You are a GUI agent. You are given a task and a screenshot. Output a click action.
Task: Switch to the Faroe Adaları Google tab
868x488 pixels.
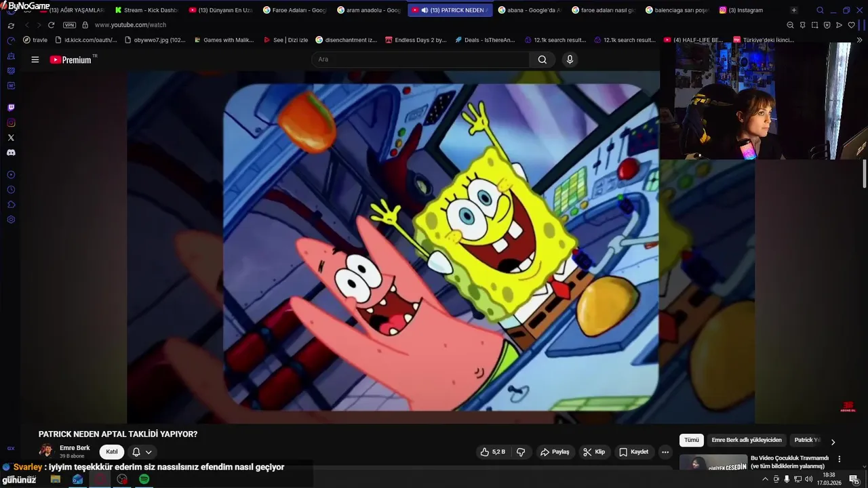pyautogui.click(x=294, y=10)
